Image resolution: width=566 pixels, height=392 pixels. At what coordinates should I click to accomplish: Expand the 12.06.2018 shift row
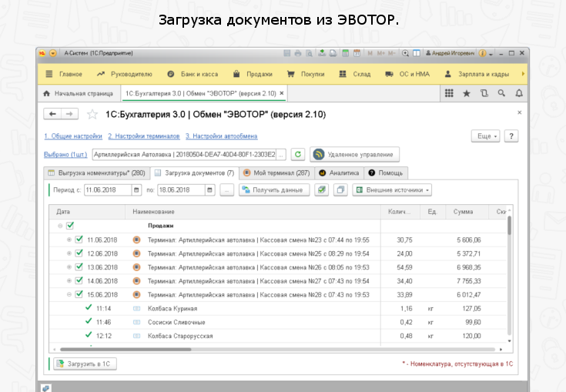click(x=69, y=253)
